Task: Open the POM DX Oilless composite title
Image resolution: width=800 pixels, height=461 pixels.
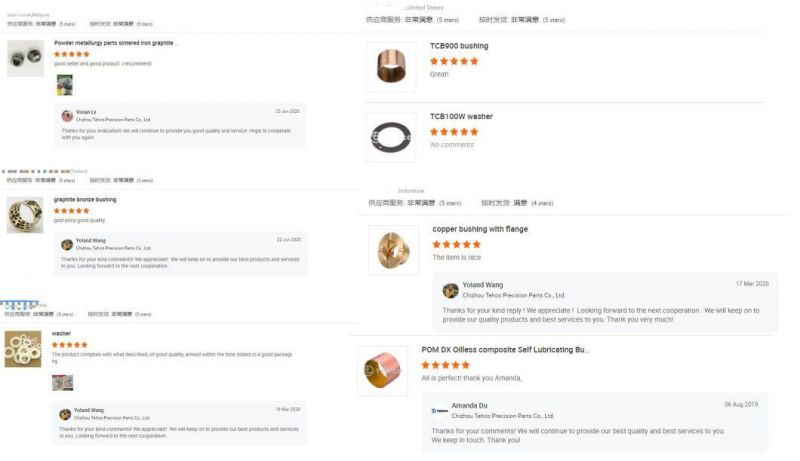Action: (x=505, y=350)
